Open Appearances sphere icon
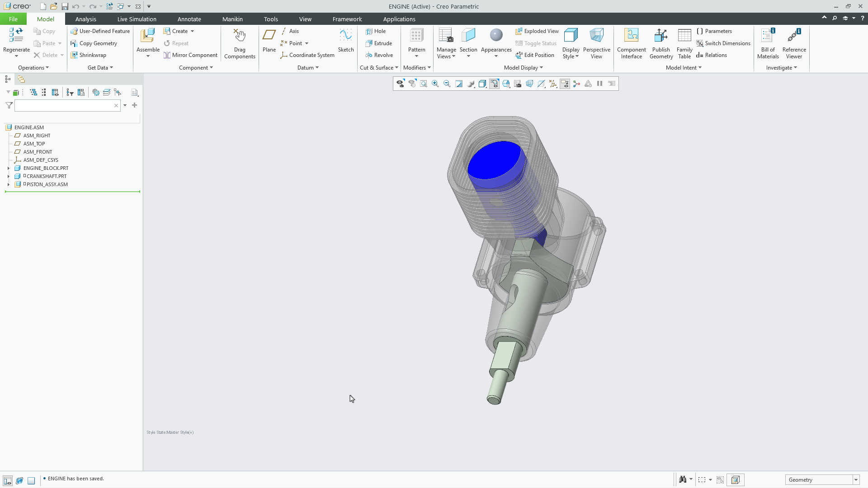This screenshot has width=868, height=488. (496, 35)
